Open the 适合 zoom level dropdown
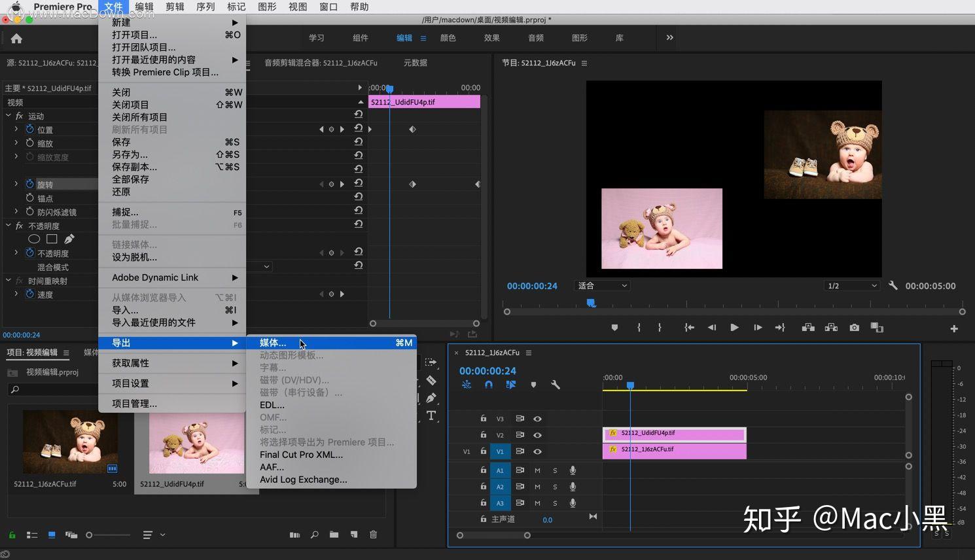 [602, 286]
